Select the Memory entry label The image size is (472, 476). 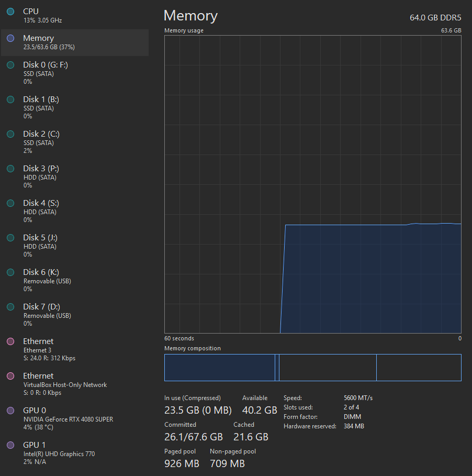tap(39, 38)
